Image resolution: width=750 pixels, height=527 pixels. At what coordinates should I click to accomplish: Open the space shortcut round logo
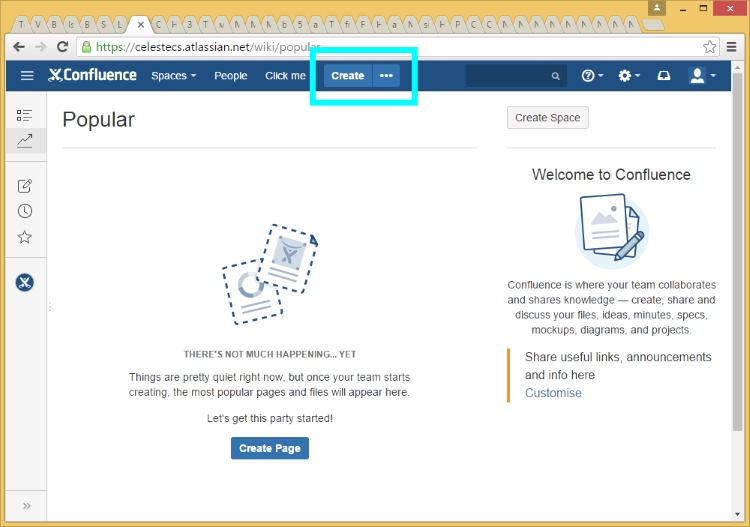point(24,282)
